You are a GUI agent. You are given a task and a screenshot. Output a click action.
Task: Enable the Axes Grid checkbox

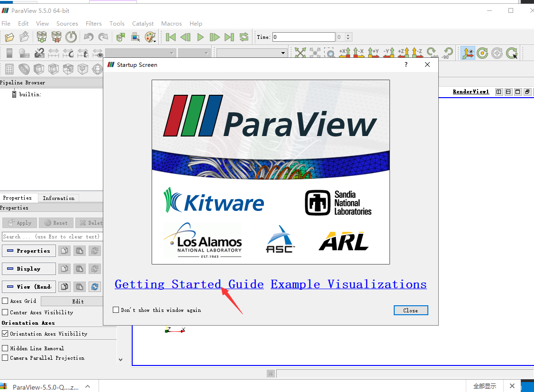[x=5, y=301]
